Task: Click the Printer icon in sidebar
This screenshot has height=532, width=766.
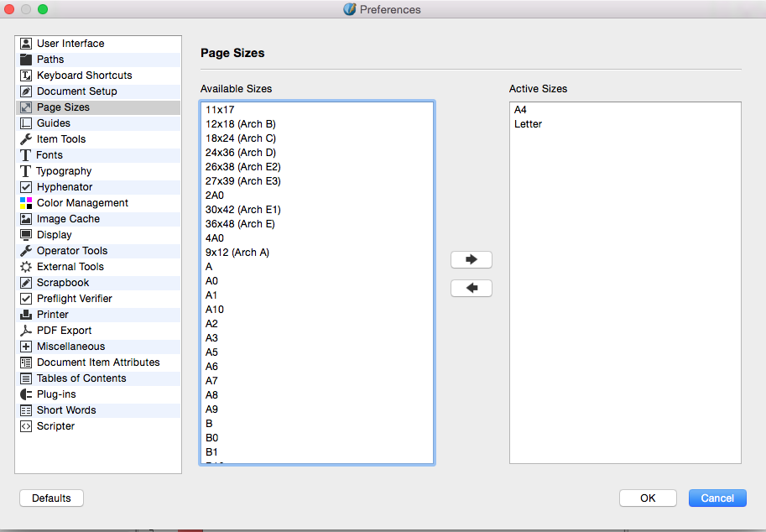Action: [26, 315]
